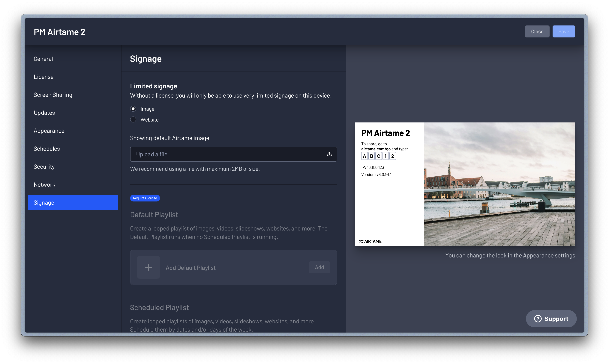Click the upload arrow icon

329,154
